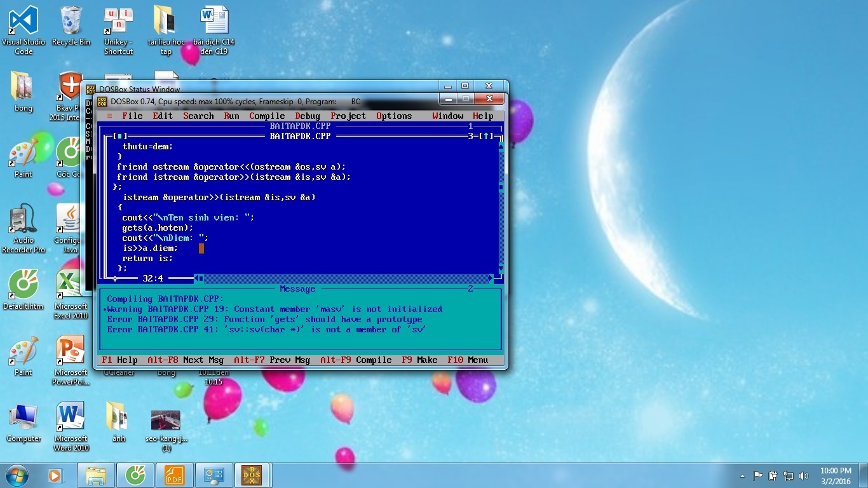868x488 pixels.
Task: Open the Compile menu
Action: click(267, 116)
